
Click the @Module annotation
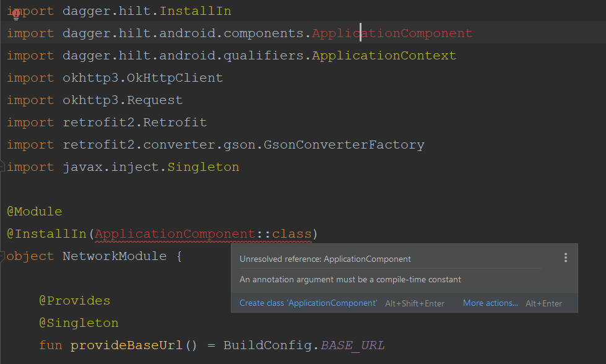click(x=34, y=211)
